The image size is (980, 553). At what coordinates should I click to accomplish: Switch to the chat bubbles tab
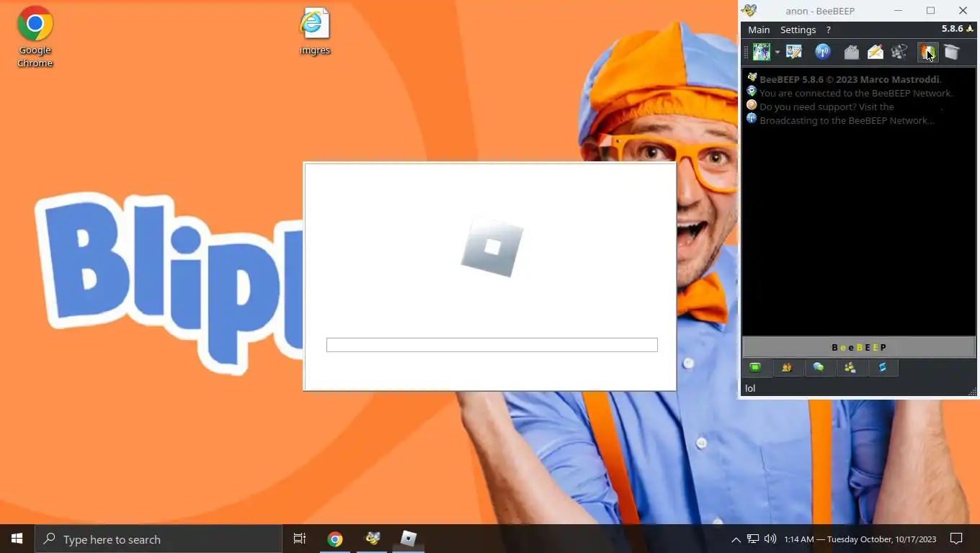(x=819, y=368)
